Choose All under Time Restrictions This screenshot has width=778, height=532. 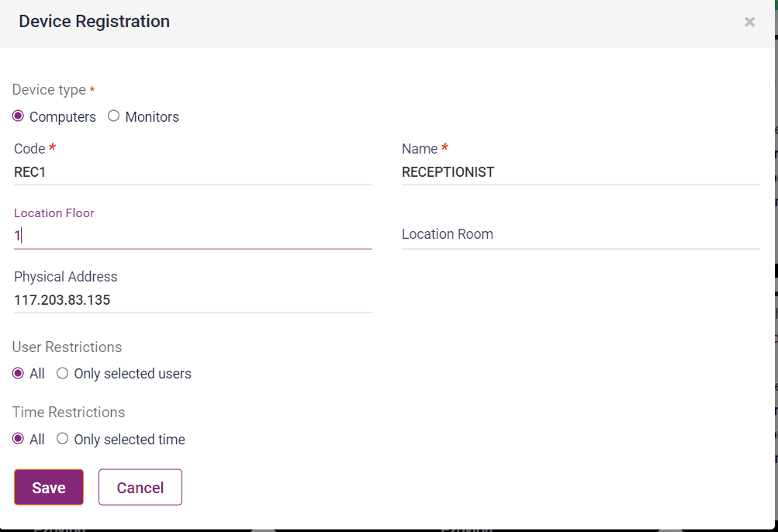[19, 439]
